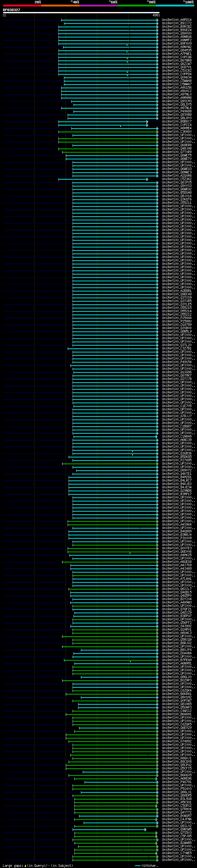Select the UniRef100_P46791 entry
This screenshot has width=197, height=868.
[176, 782]
